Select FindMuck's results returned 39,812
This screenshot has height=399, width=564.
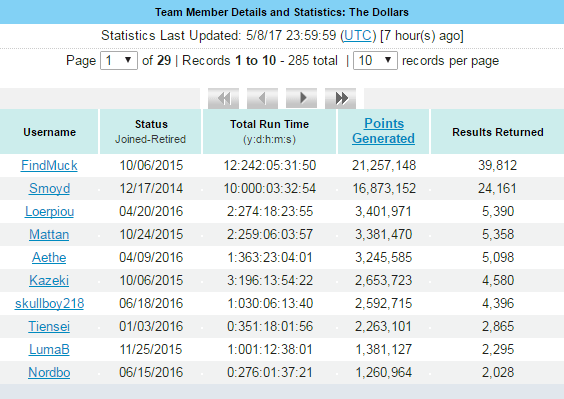497,166
